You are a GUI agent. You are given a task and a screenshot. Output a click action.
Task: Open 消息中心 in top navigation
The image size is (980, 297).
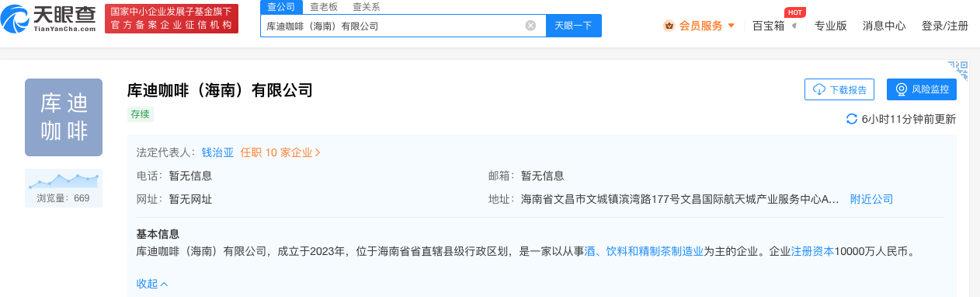coord(884,26)
